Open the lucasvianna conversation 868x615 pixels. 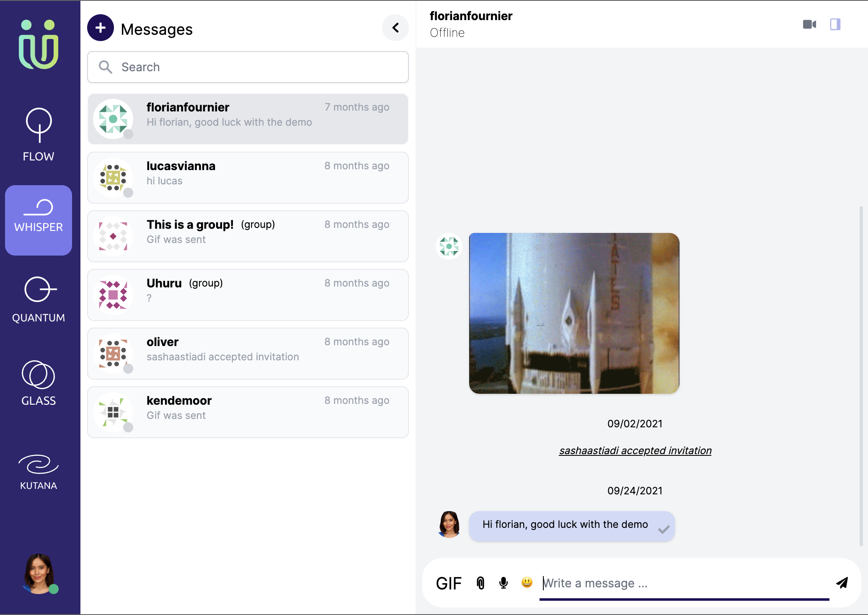coord(248,178)
